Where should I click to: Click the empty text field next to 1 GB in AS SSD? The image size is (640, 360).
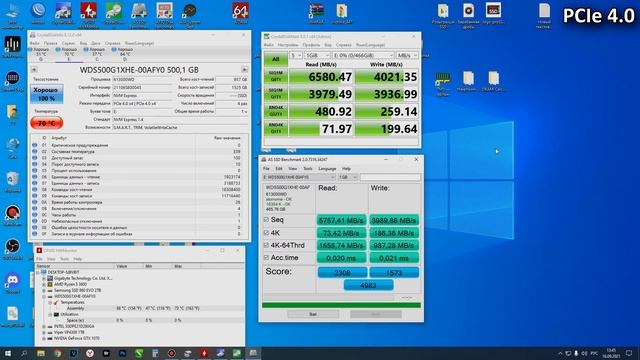[390, 177]
